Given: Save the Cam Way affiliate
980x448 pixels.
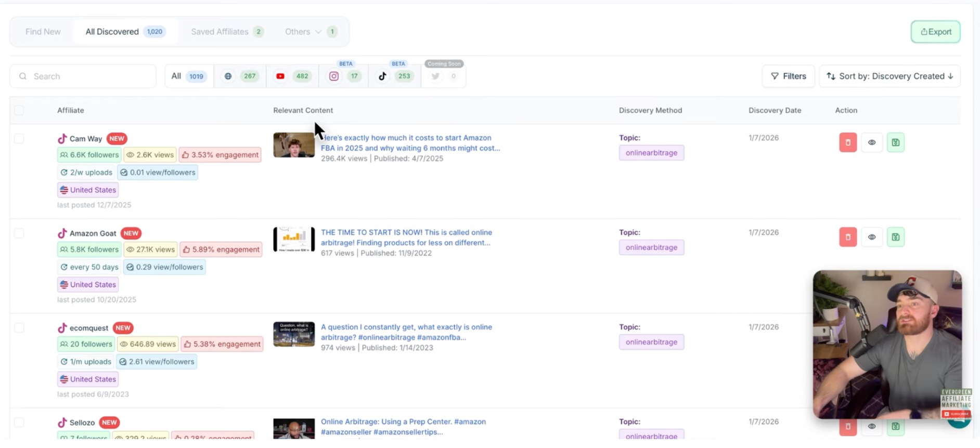Looking at the screenshot, I should click(x=895, y=142).
